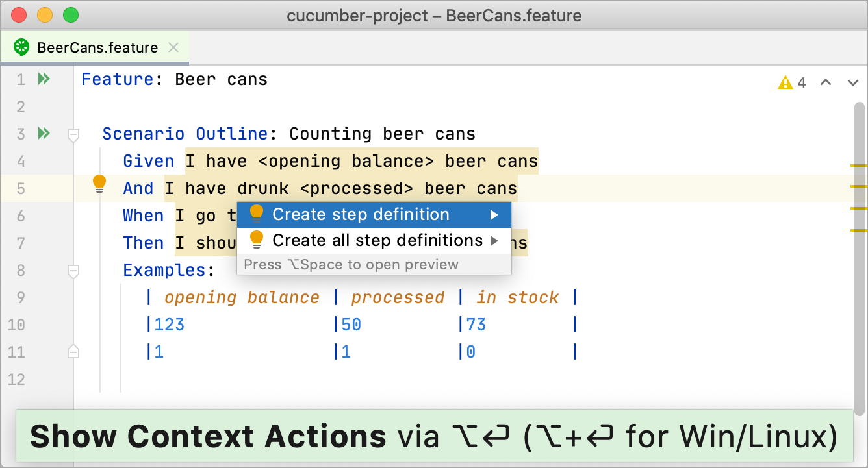
Task: Click the cell containing 123 in the Examples table
Action: (168, 324)
